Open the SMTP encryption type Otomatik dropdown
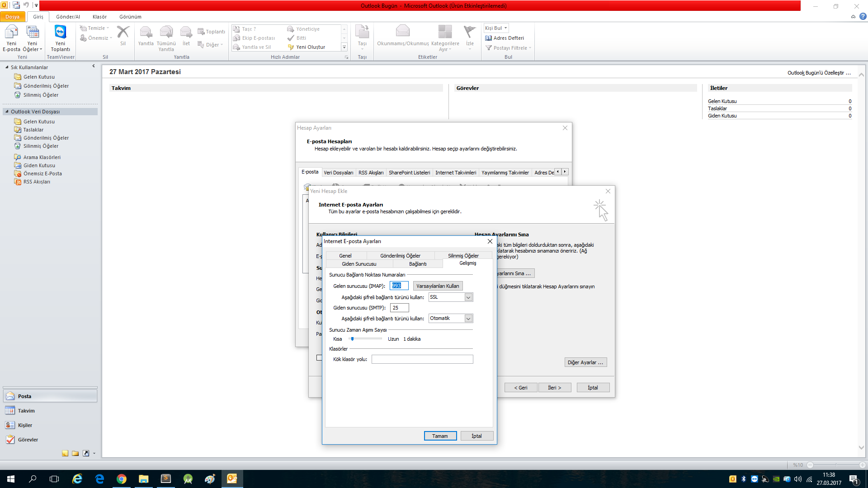The image size is (868, 488). [x=468, y=319]
